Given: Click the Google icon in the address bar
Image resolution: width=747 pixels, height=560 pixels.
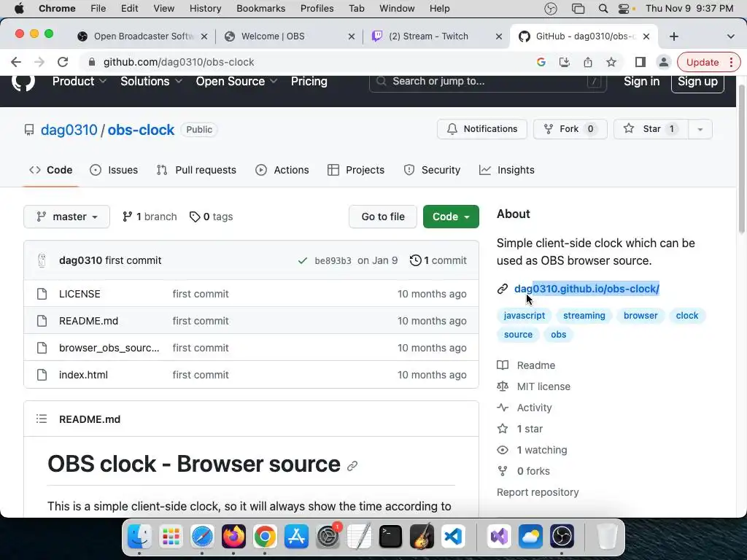Looking at the screenshot, I should click(x=541, y=62).
